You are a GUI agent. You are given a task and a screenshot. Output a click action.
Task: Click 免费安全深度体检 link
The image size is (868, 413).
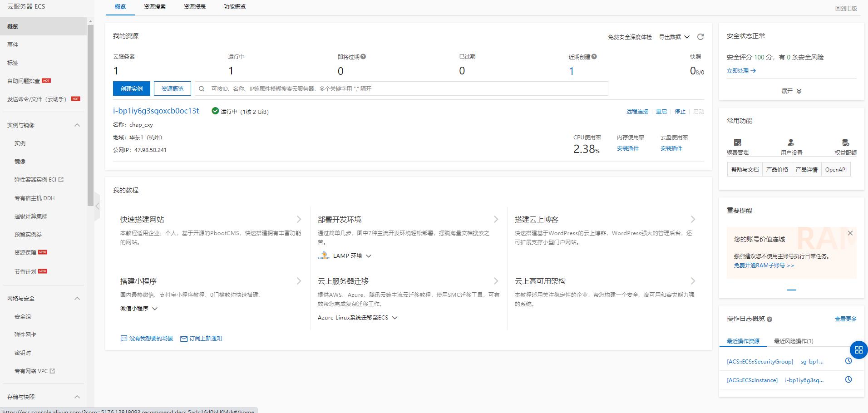tap(630, 37)
